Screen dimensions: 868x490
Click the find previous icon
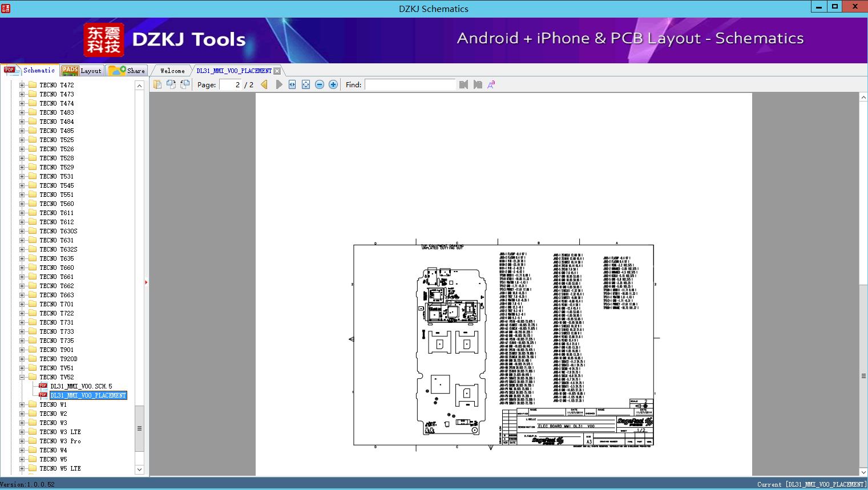click(463, 84)
